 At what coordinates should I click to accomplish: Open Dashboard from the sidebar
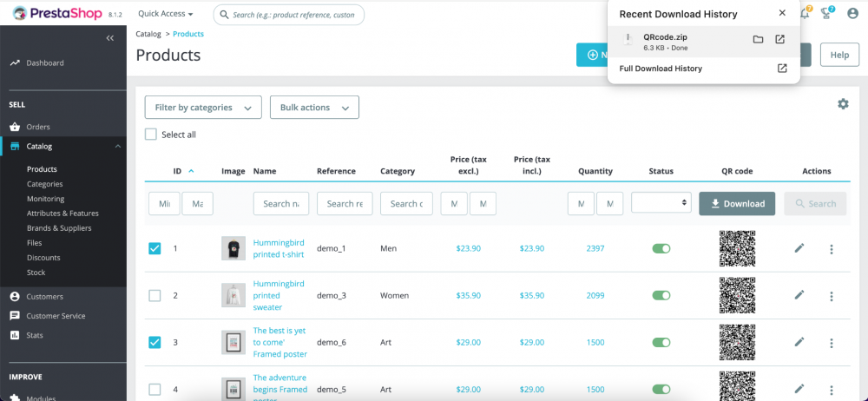click(x=45, y=63)
